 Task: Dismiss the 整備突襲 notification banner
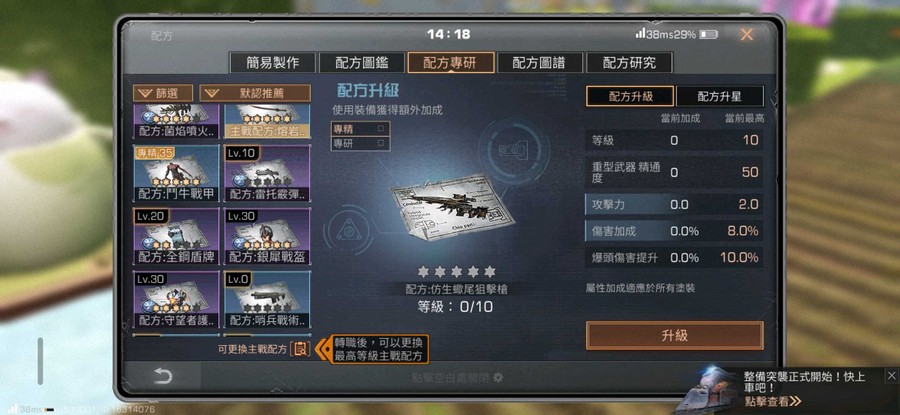click(891, 376)
